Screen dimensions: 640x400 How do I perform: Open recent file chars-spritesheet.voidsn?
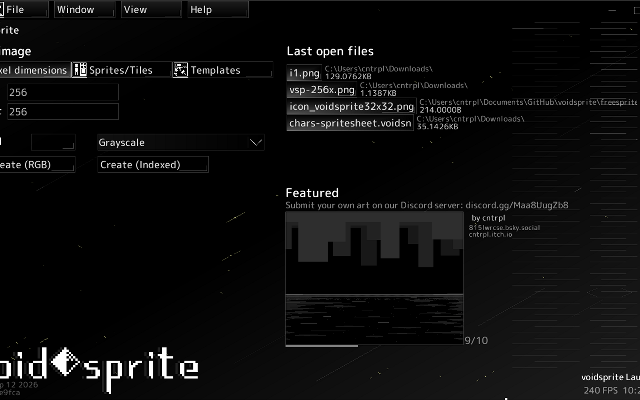[x=350, y=123]
